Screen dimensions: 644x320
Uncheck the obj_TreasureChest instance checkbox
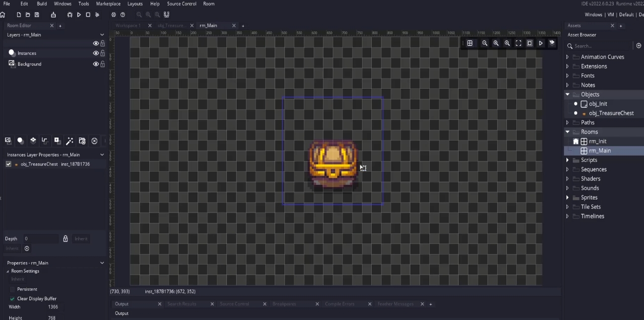9,164
